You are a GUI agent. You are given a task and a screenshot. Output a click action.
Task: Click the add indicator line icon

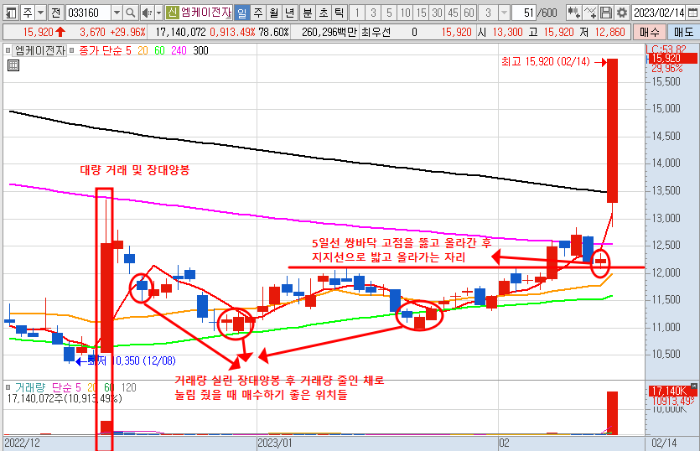pos(590,13)
